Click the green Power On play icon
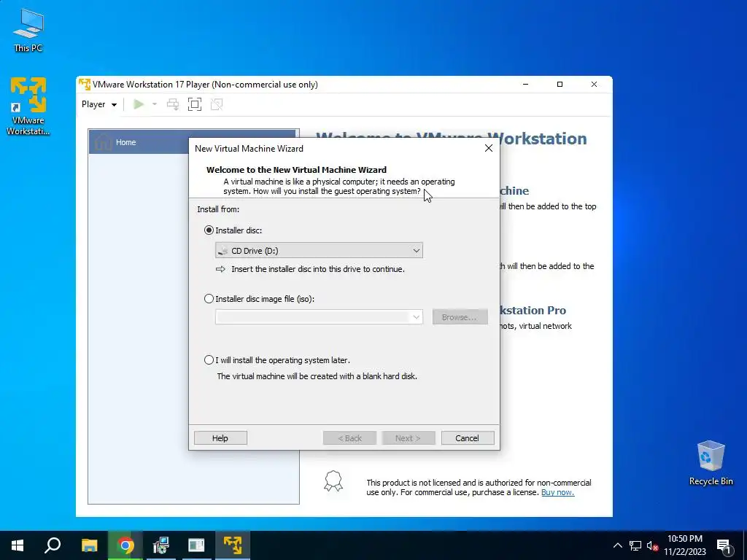 coord(139,104)
